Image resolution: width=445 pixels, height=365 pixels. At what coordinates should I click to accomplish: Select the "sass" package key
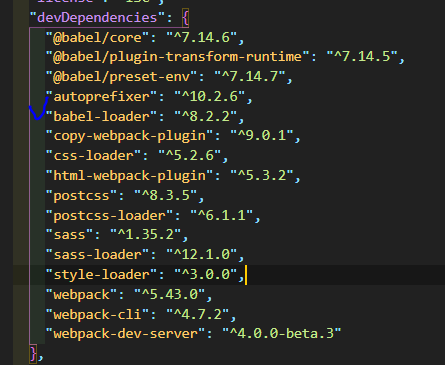point(70,235)
